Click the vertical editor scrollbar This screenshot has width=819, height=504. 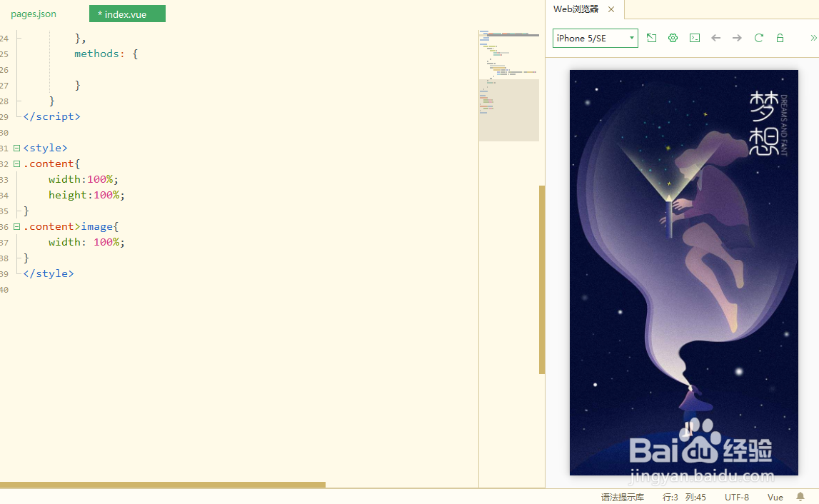[x=542, y=280]
